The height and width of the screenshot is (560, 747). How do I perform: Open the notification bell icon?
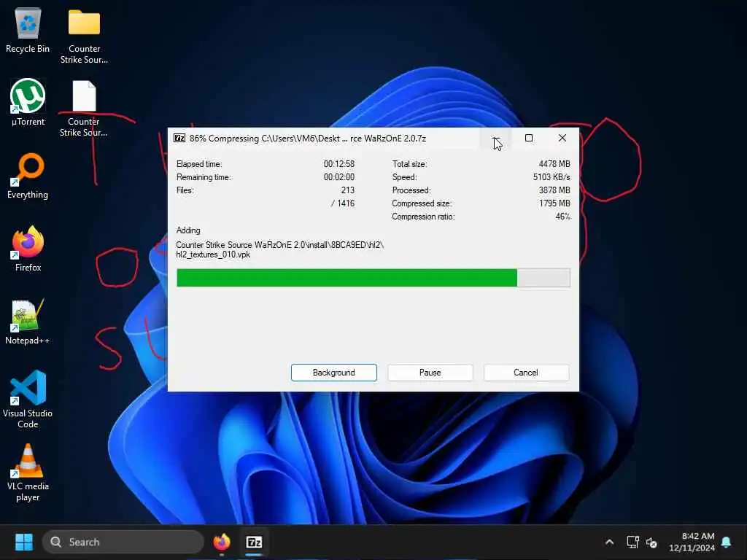[x=727, y=542]
